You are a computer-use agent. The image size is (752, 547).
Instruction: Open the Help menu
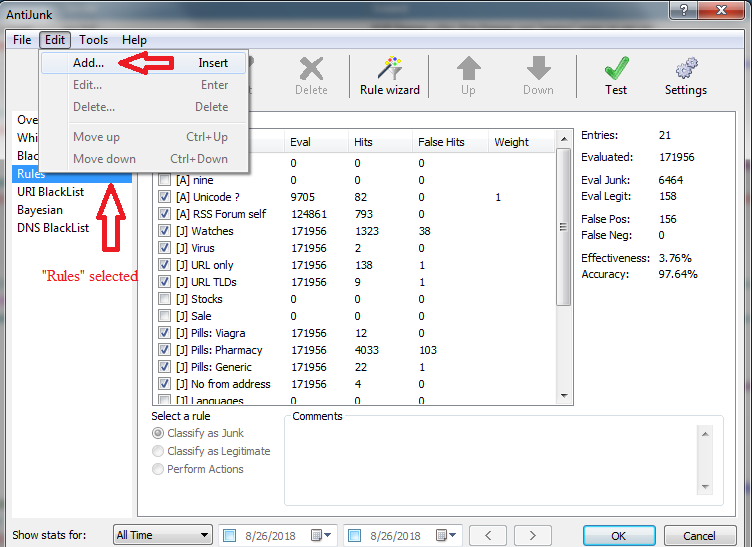[134, 40]
